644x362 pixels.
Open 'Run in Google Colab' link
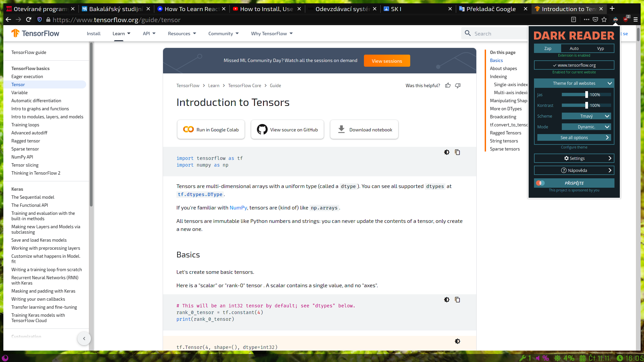pyautogui.click(x=211, y=129)
